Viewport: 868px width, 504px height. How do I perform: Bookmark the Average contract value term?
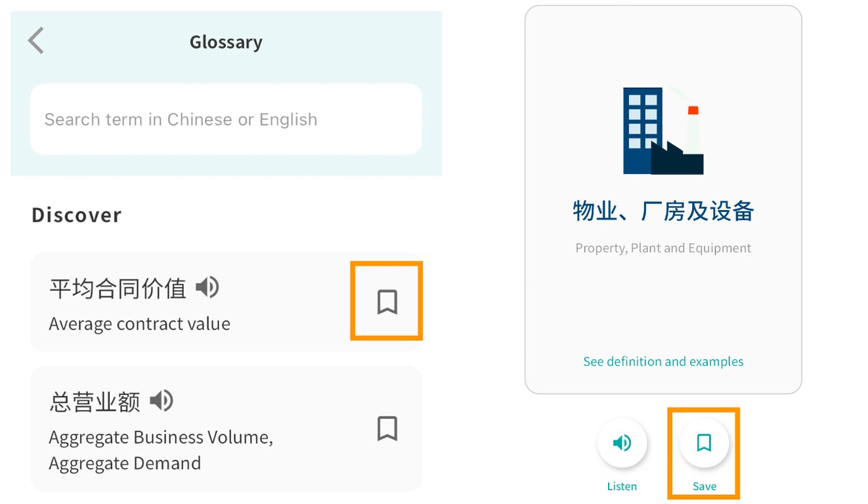click(x=387, y=302)
